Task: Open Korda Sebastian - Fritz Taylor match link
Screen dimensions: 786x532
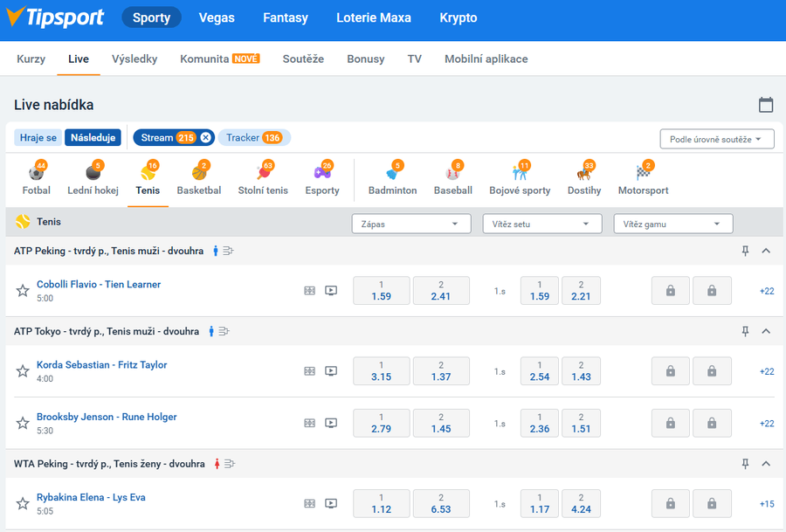Action: [x=102, y=364]
